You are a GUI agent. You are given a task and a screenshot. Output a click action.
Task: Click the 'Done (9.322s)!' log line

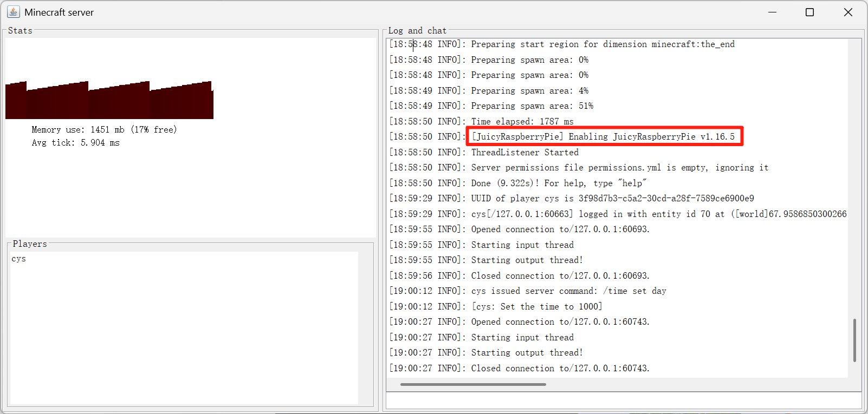tap(518, 183)
